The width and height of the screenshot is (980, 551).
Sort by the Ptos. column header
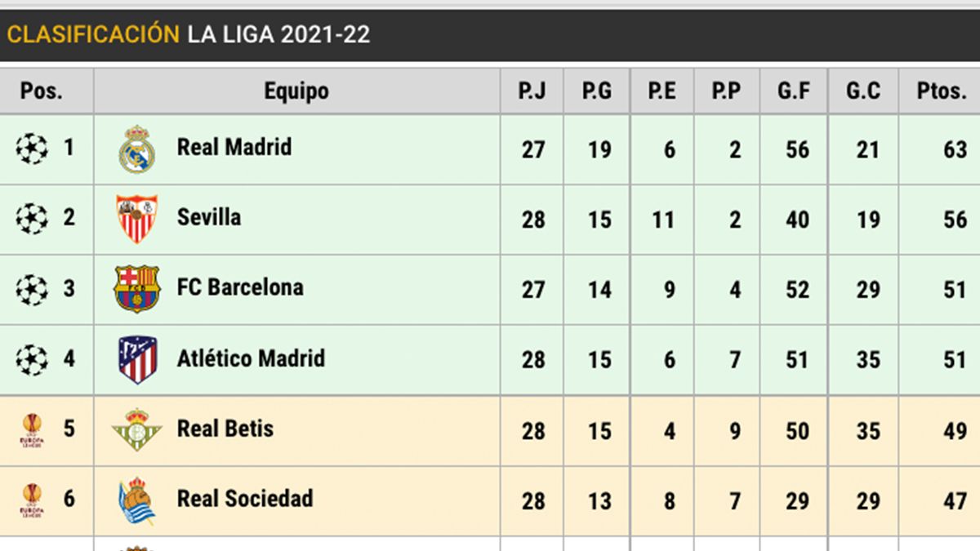pyautogui.click(x=942, y=91)
